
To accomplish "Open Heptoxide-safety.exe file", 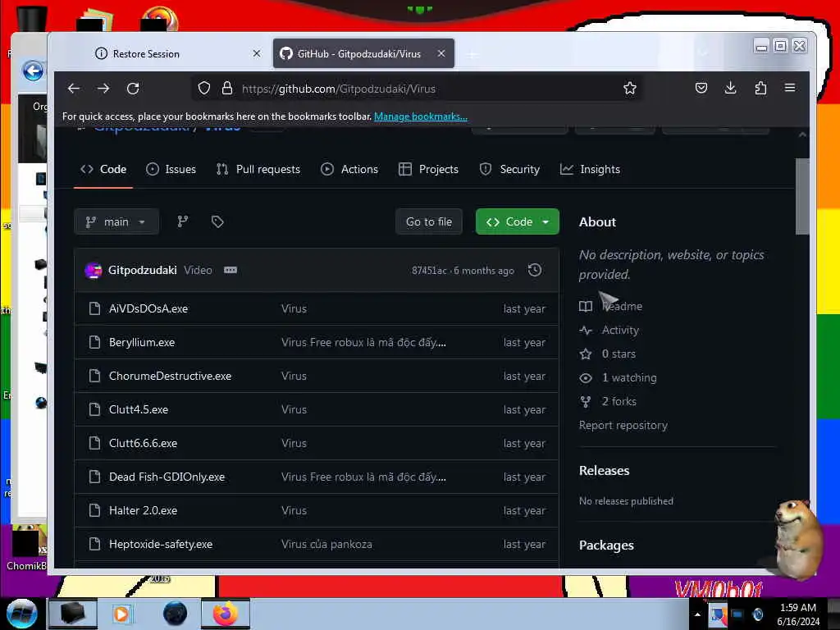I will coord(161,545).
